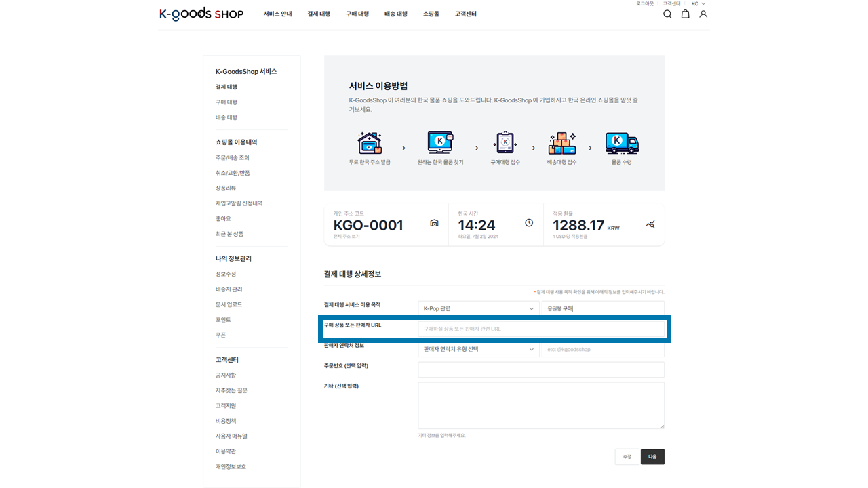Click the user account profile icon
Viewport: 868px width, 488px height.
(x=703, y=14)
